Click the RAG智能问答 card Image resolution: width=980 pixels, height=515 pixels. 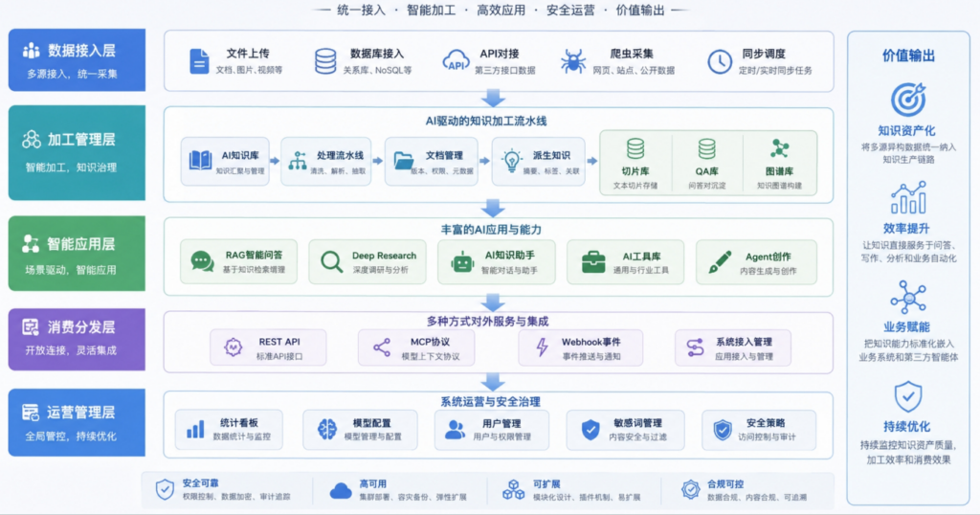coord(238,262)
